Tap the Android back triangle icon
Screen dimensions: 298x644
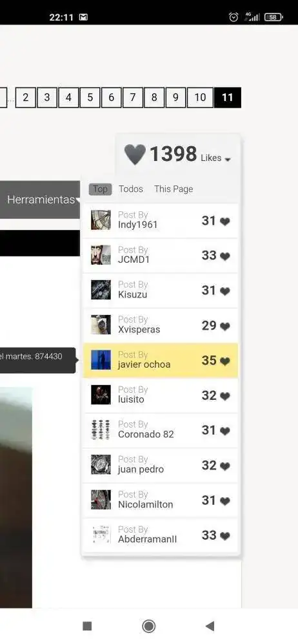pyautogui.click(x=210, y=626)
